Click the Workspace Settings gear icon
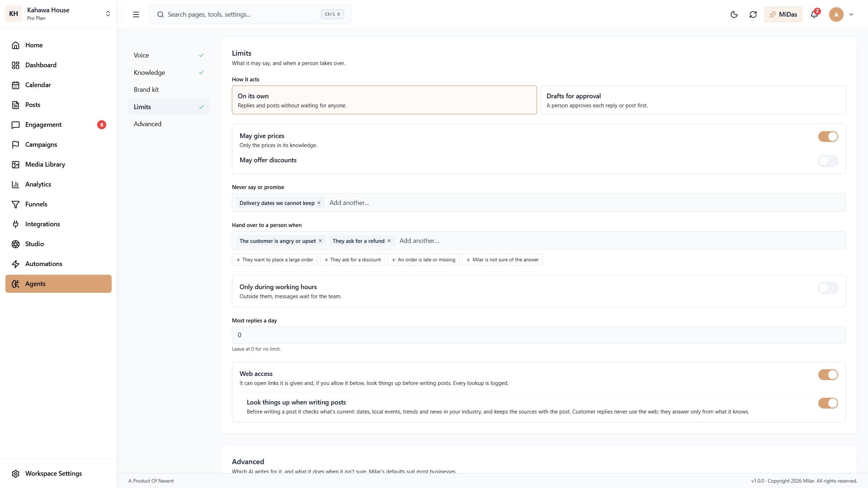This screenshot has height=488, width=868. [15, 474]
